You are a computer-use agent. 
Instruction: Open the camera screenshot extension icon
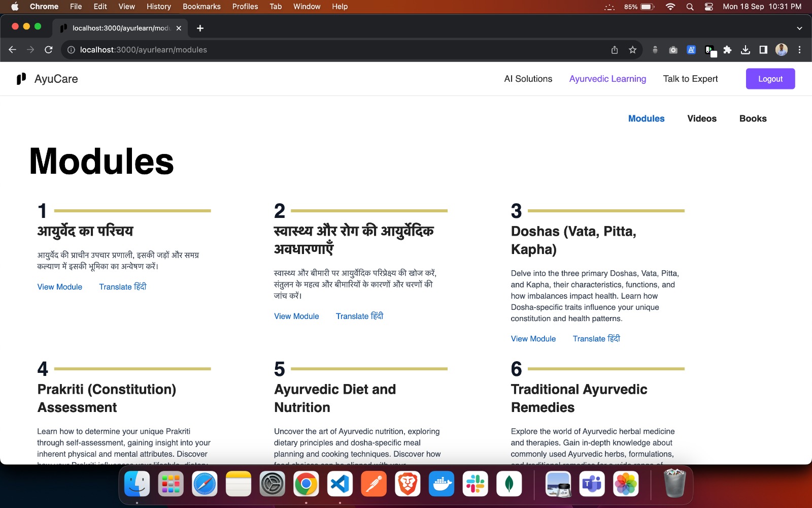[x=673, y=49]
